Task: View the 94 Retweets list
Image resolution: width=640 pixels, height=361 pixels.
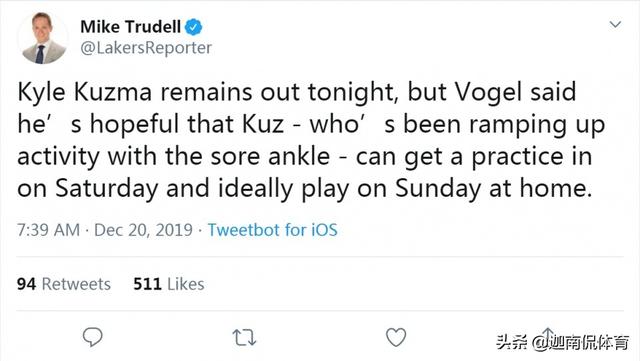Action: 64,284
